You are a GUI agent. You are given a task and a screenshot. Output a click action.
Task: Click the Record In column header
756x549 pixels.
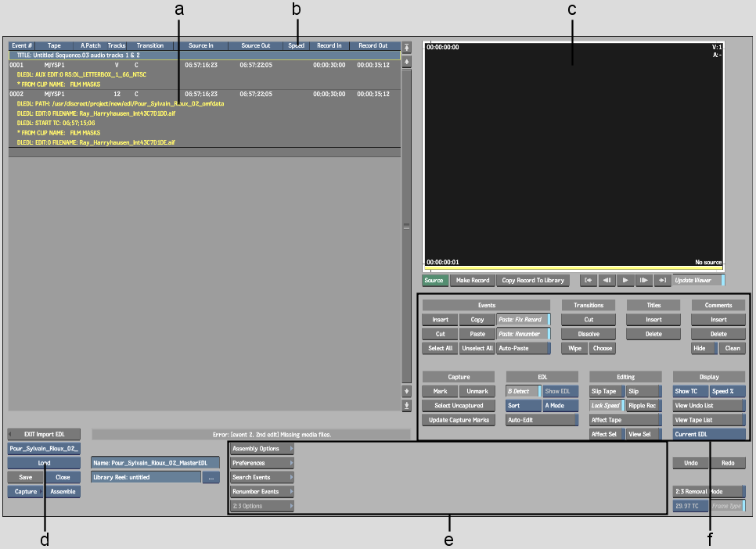pos(329,46)
